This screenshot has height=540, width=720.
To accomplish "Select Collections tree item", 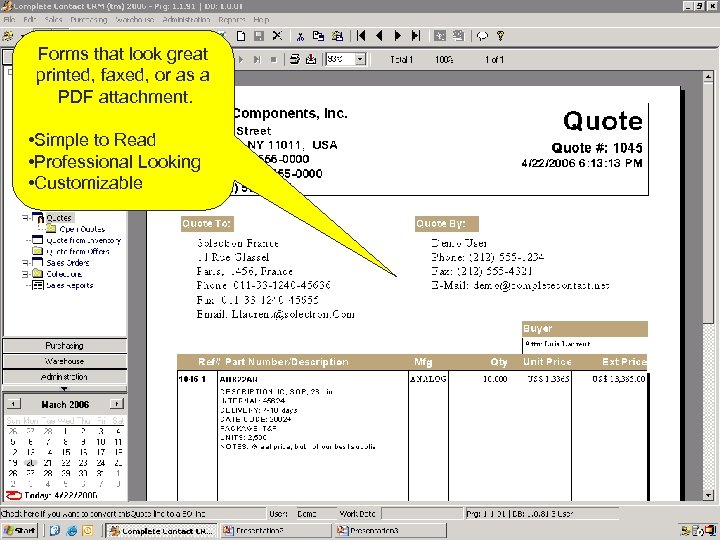I will tap(64, 274).
